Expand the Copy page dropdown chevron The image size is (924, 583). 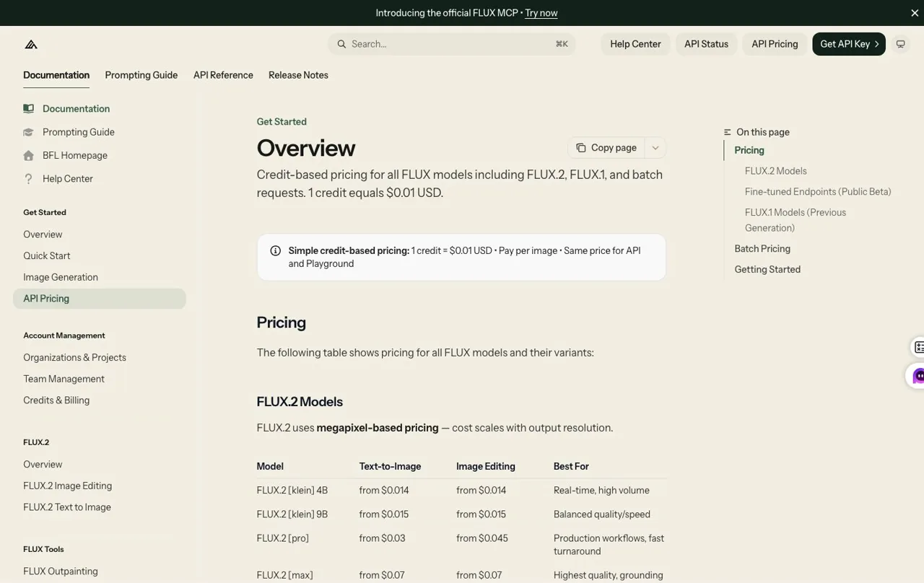(655, 148)
